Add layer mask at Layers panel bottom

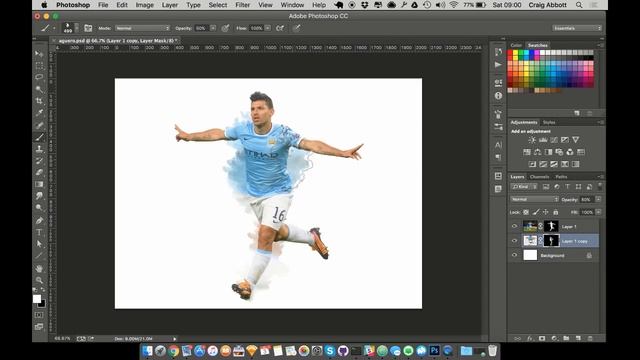(x=542, y=338)
